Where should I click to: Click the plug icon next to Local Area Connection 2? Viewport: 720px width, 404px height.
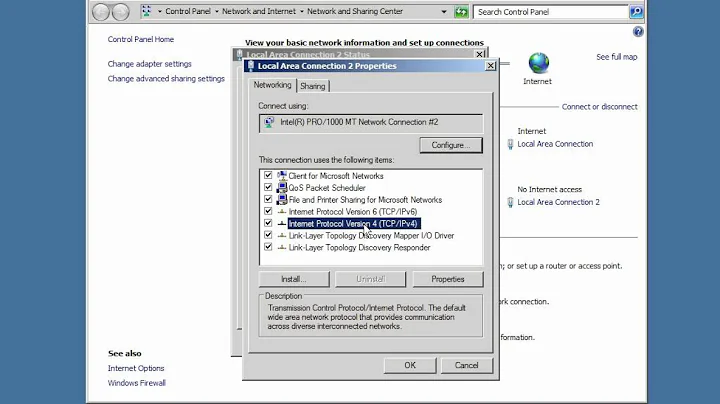coord(510,202)
